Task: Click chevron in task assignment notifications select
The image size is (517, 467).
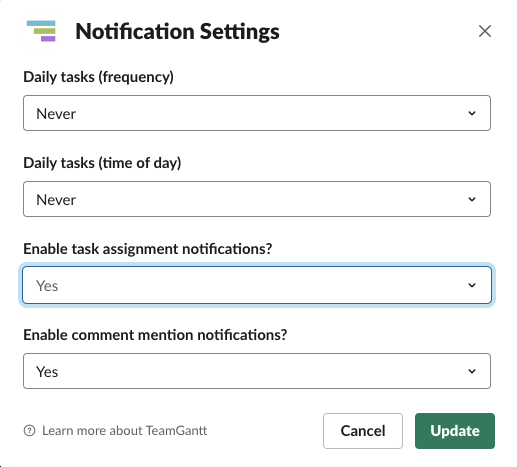Action: [x=472, y=285]
